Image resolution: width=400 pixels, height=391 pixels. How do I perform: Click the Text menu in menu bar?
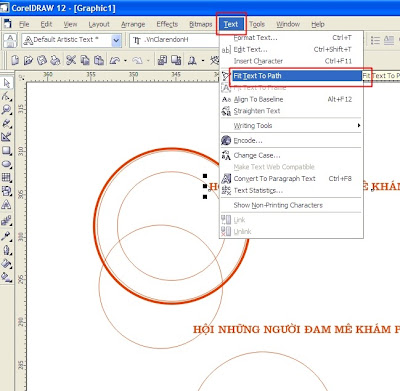point(231,24)
